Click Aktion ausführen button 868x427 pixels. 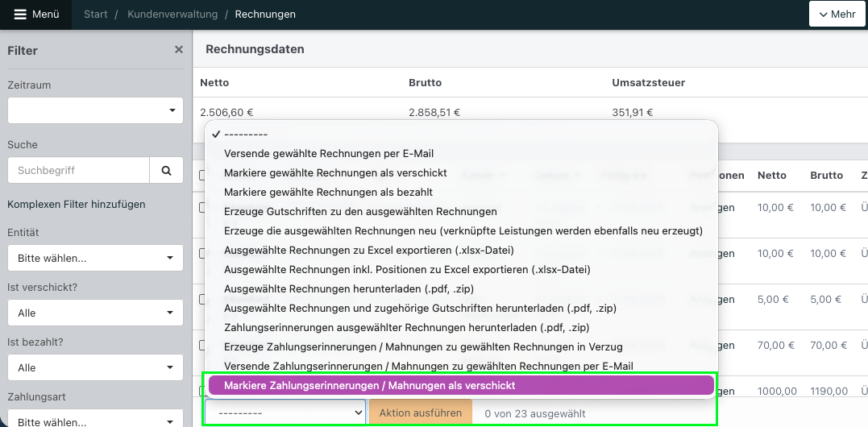click(421, 412)
